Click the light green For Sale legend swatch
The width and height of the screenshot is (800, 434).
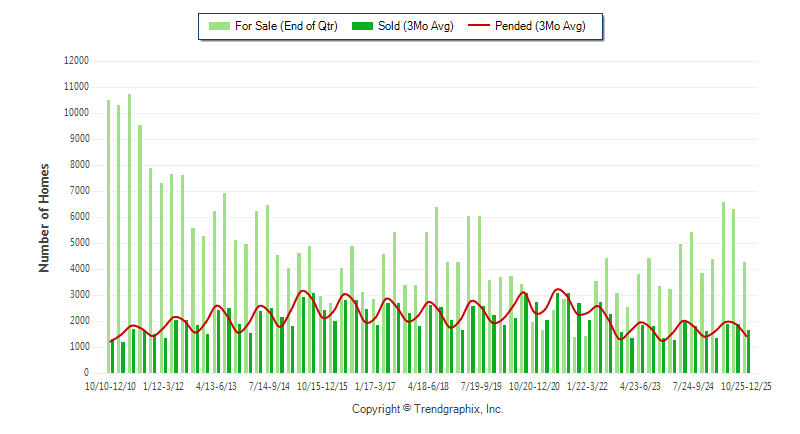tap(218, 26)
